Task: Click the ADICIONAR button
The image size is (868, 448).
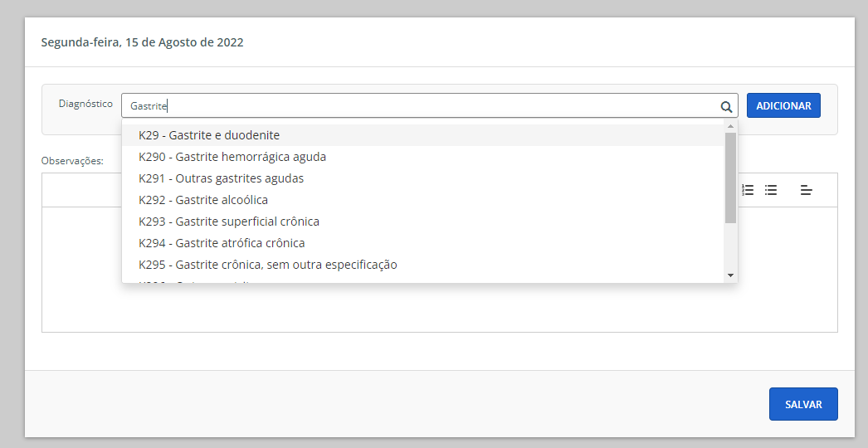Action: coord(783,105)
